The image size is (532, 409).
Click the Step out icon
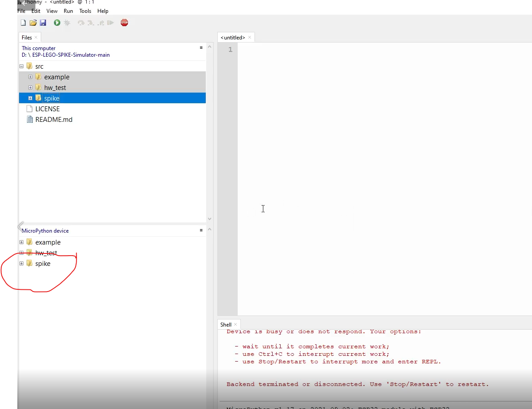[100, 23]
